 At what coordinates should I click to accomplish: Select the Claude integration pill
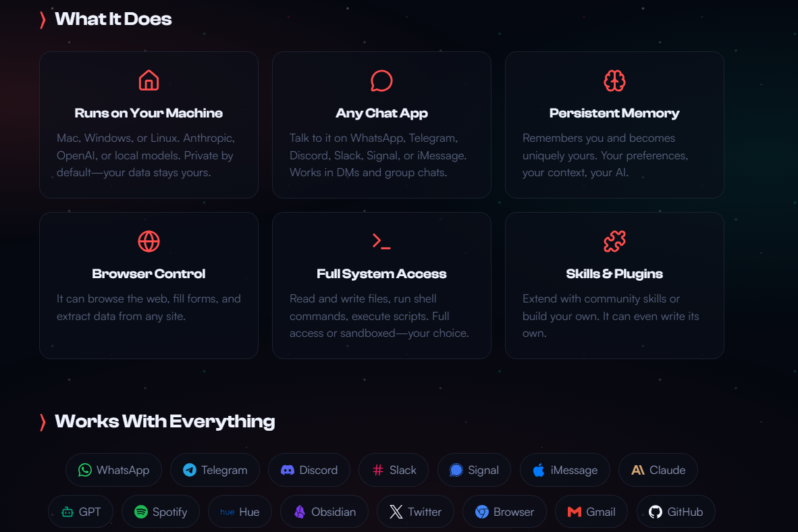click(658, 470)
